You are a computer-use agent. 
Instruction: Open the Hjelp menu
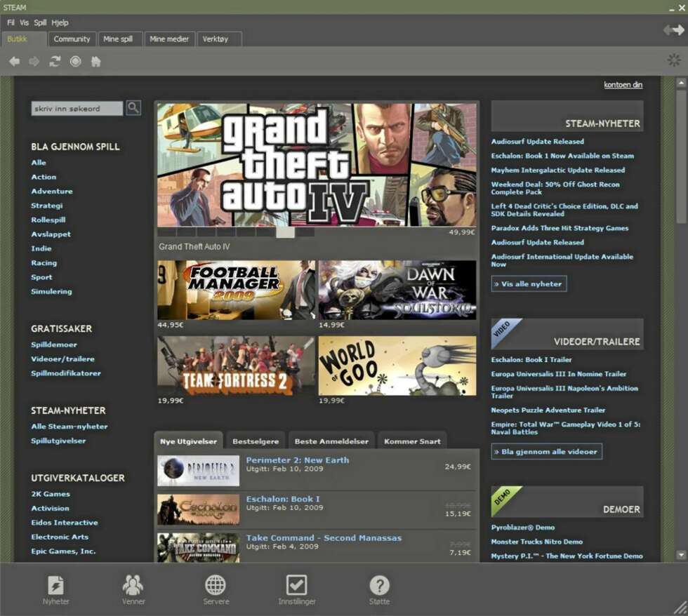60,22
